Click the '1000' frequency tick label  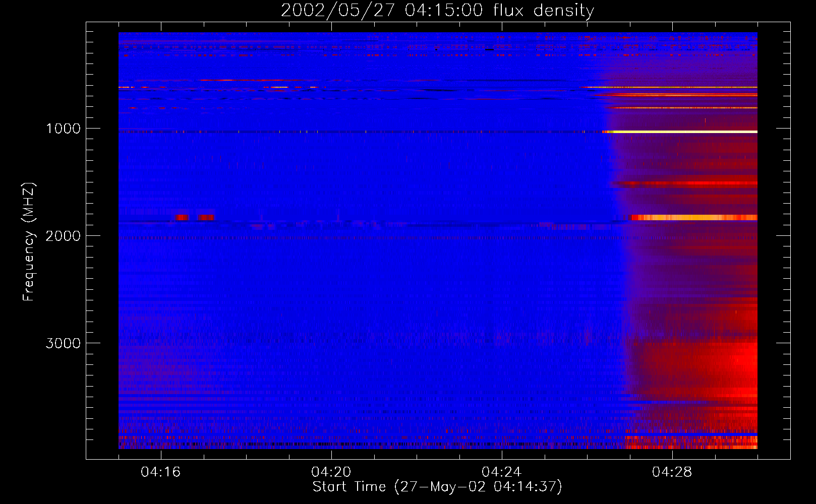point(63,129)
